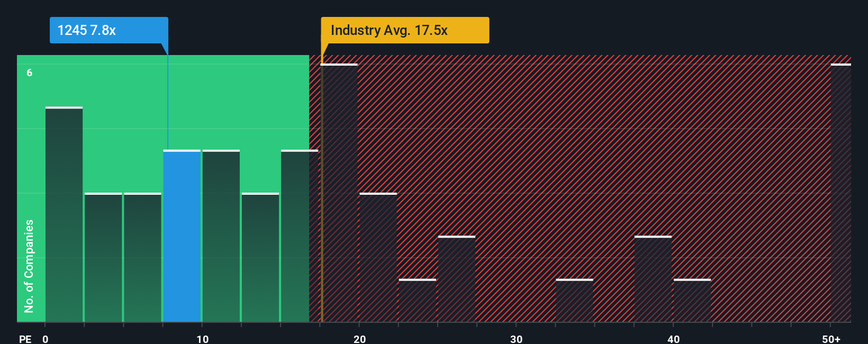
Task: Click the bar just right of PE 10
Action: tap(221, 236)
